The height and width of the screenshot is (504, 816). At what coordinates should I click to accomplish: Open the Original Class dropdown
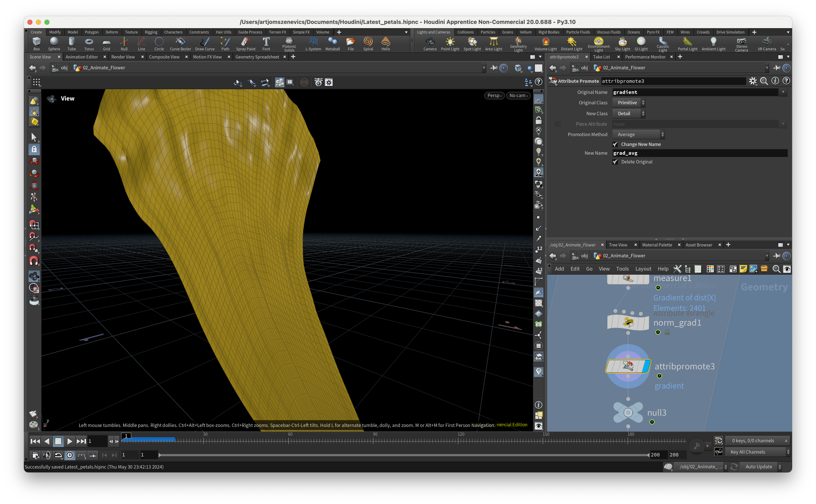pos(629,103)
